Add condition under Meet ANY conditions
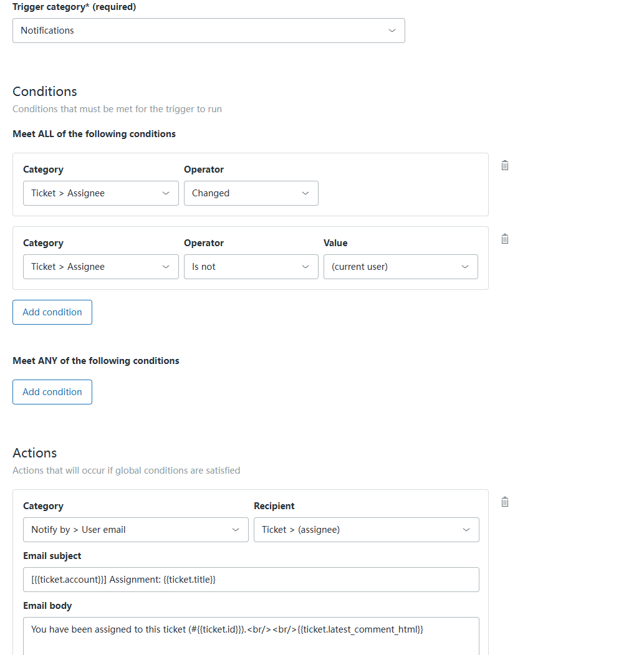Image resolution: width=644 pixels, height=655 pixels. pos(52,392)
